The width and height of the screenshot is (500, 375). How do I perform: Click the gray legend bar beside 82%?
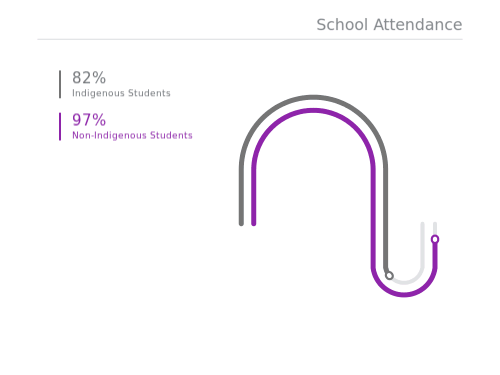point(60,84)
